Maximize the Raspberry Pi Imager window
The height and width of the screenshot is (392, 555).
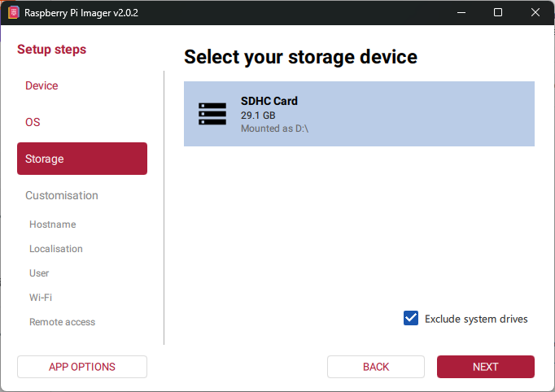[498, 13]
